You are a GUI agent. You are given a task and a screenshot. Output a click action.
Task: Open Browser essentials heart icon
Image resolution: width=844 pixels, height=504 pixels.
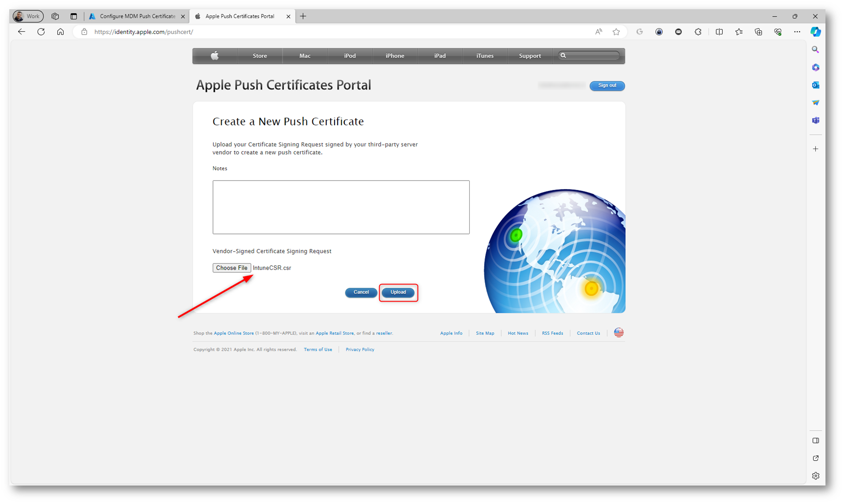(x=778, y=32)
